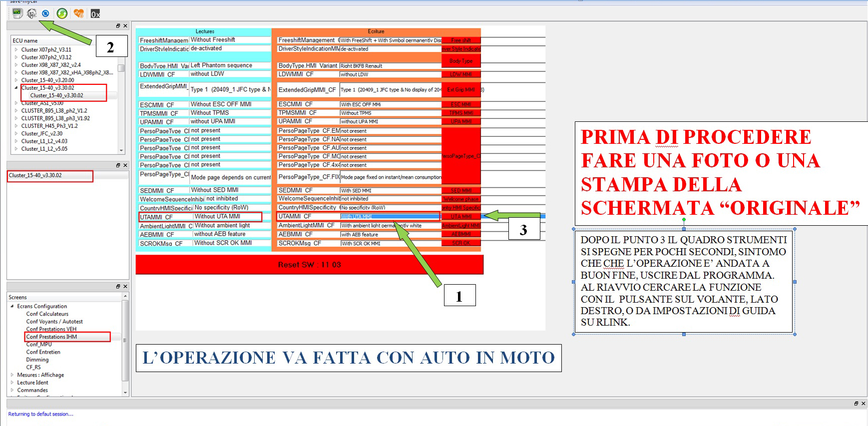868x426 pixels.
Task: Select Conf Voyants / Autotest screen
Action: (x=54, y=322)
